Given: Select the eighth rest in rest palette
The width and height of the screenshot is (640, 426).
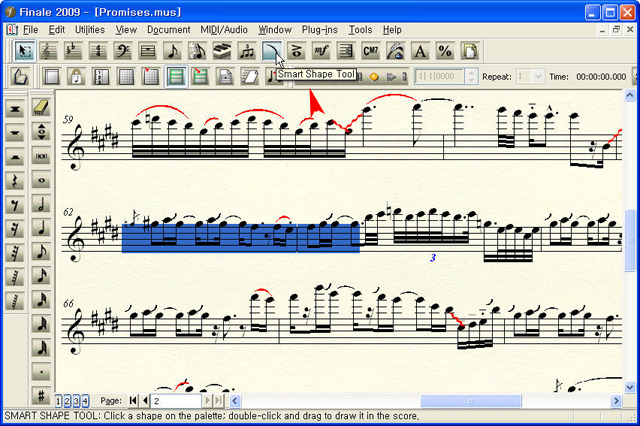Looking at the screenshot, I should 15,204.
